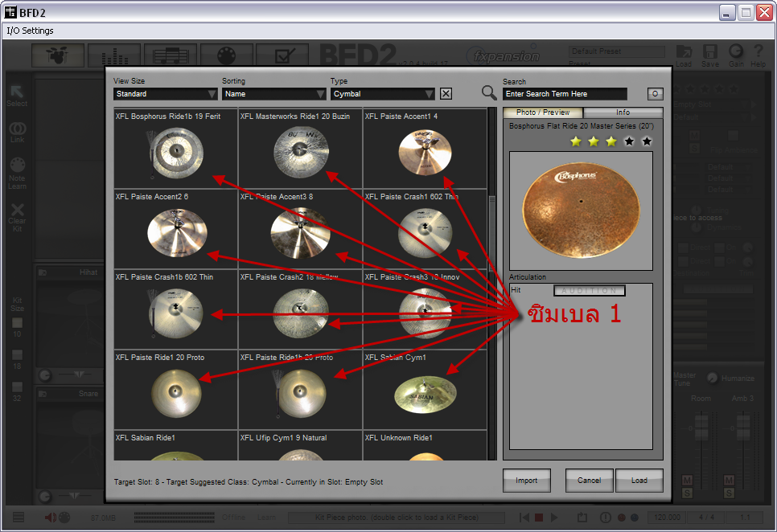The image size is (777, 532).
Task: Click the transport Play button
Action: [554, 518]
